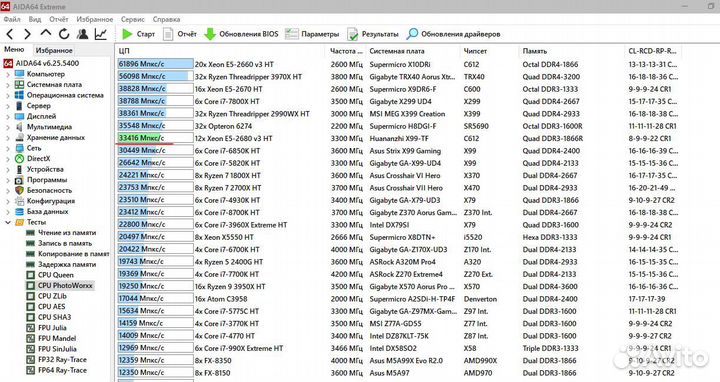Open Отчёт from the toolbar
This screenshot has height=382, width=720.
[x=180, y=34]
